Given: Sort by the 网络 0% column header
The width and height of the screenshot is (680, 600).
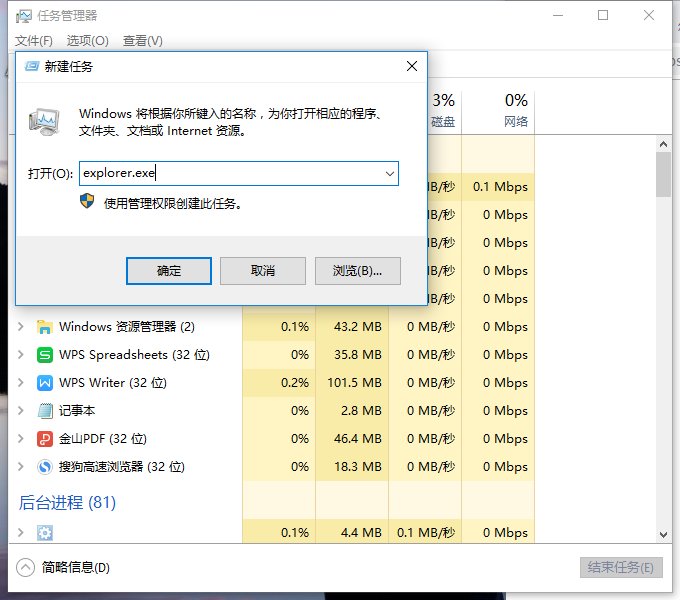Looking at the screenshot, I should [498, 111].
